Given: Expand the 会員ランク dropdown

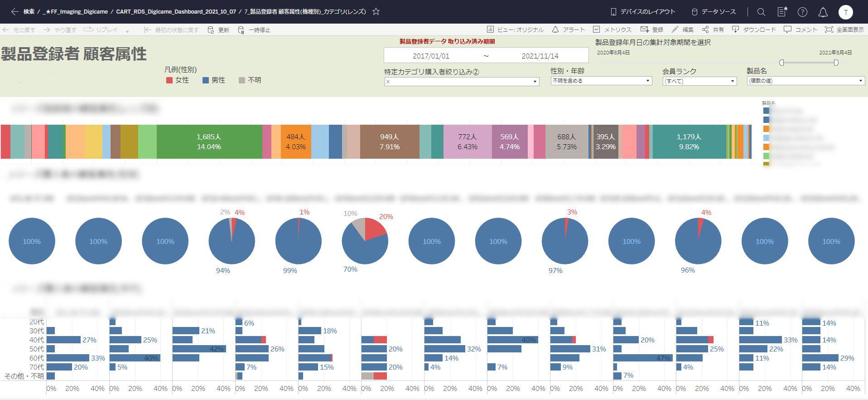Looking at the screenshot, I should [x=699, y=81].
